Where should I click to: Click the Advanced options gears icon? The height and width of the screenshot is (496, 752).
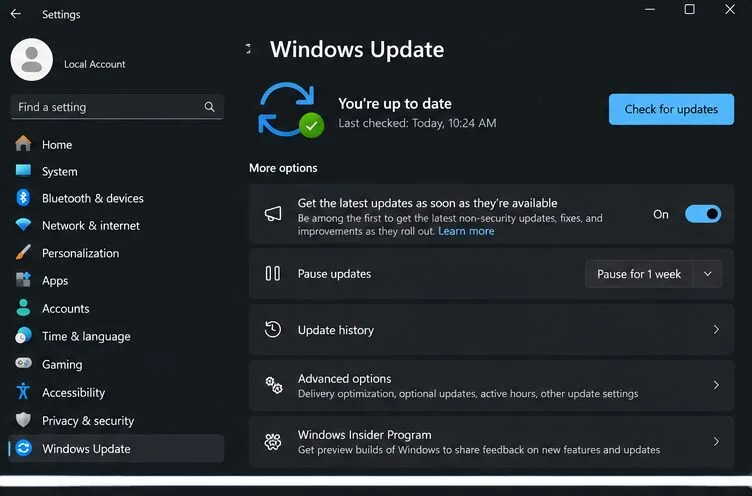point(274,385)
